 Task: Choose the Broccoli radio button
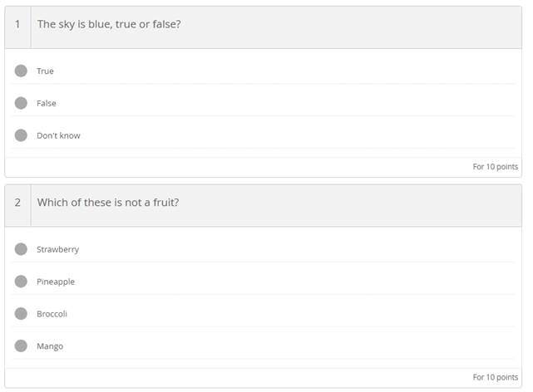tap(21, 314)
